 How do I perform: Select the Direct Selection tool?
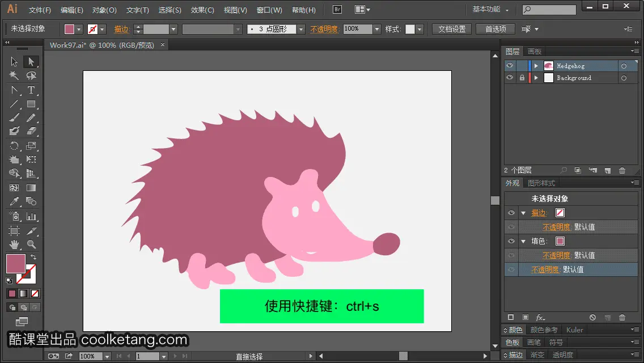31,62
